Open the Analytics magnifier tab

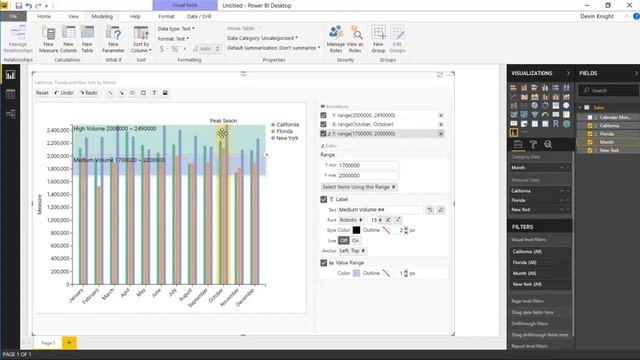548,144
